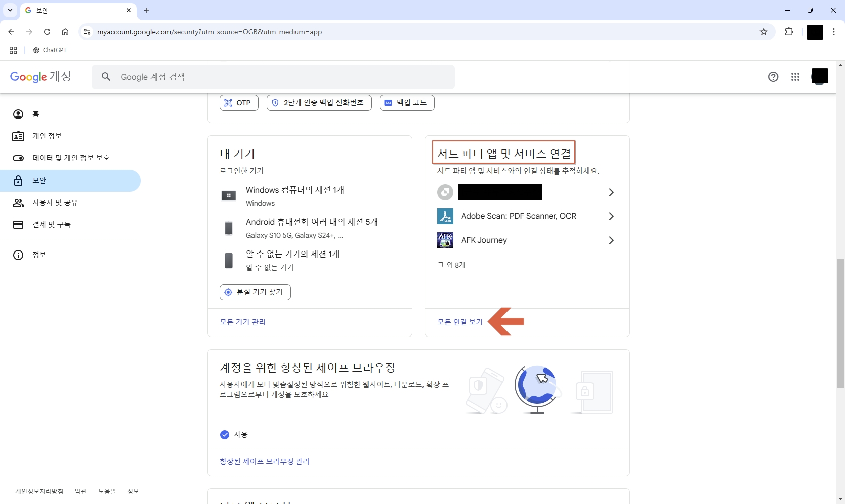Open a new browser tab
The image size is (845, 504).
point(147,10)
